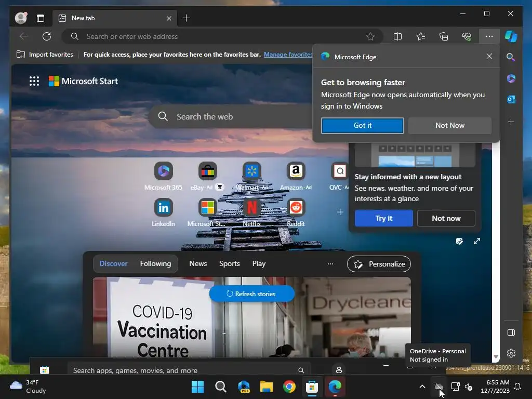Select the Sports tab
The height and width of the screenshot is (399, 532).
[x=229, y=263]
